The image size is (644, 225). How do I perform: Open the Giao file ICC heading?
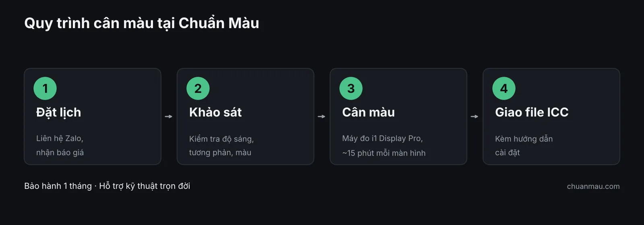coord(532,112)
